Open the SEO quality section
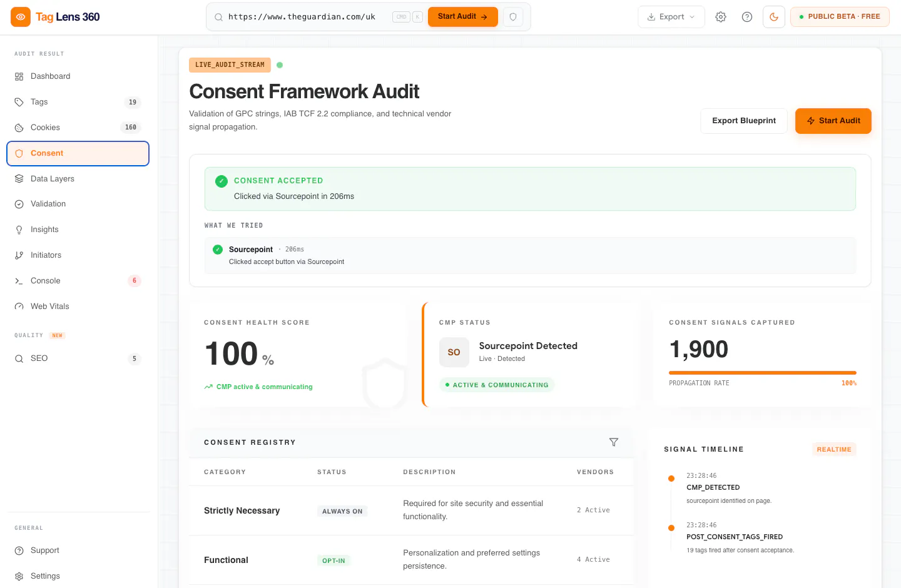The height and width of the screenshot is (588, 901). pyautogui.click(x=78, y=358)
